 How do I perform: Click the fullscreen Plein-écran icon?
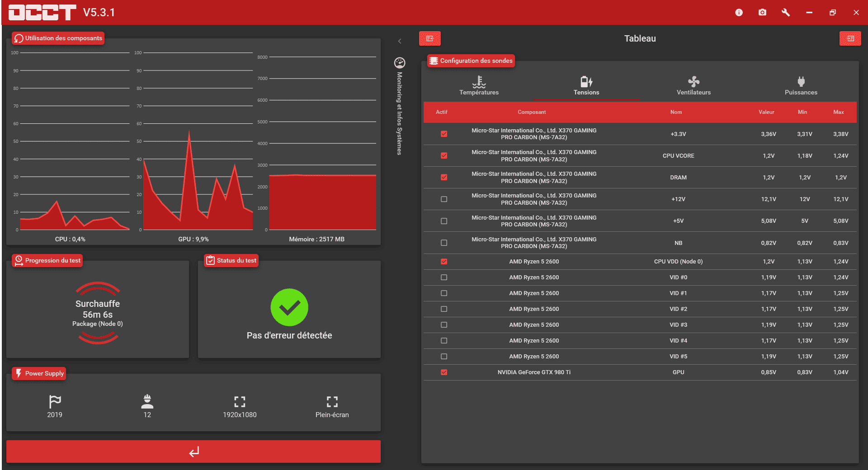pos(332,402)
